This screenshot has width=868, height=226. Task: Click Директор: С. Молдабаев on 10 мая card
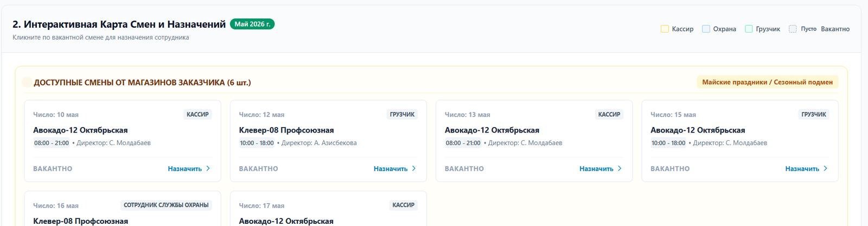[x=113, y=143]
